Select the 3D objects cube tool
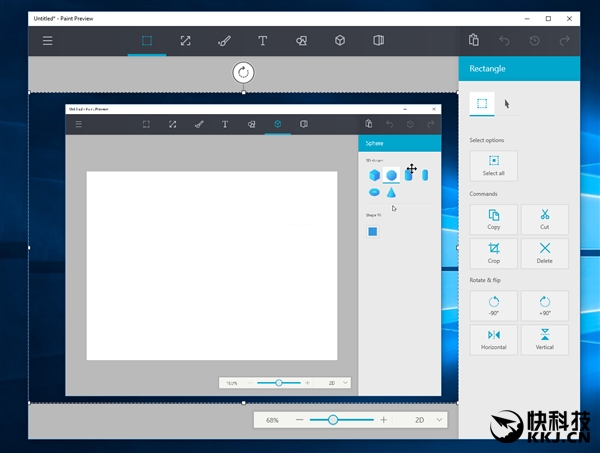Screen dimensions: 600x453 coord(340,41)
